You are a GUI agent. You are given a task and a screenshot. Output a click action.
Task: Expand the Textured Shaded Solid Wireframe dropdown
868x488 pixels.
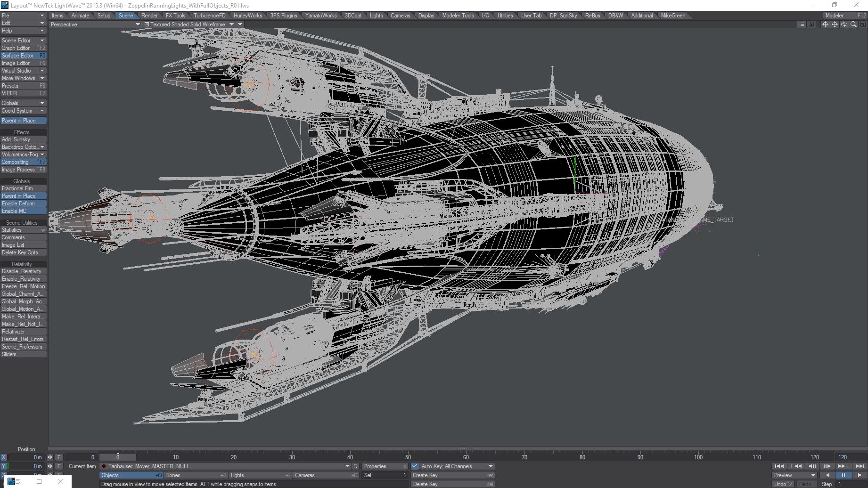click(x=231, y=24)
